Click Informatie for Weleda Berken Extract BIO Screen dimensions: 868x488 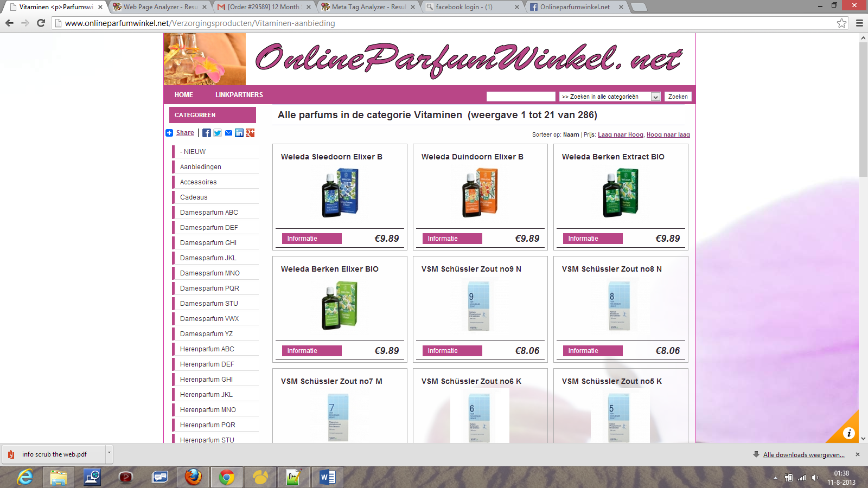(593, 239)
